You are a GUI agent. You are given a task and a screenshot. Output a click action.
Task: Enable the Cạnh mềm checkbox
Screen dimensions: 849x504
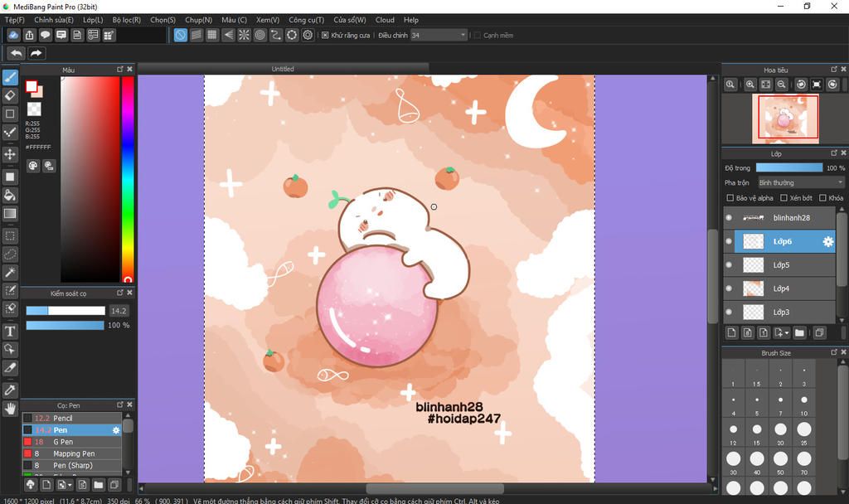tap(477, 35)
